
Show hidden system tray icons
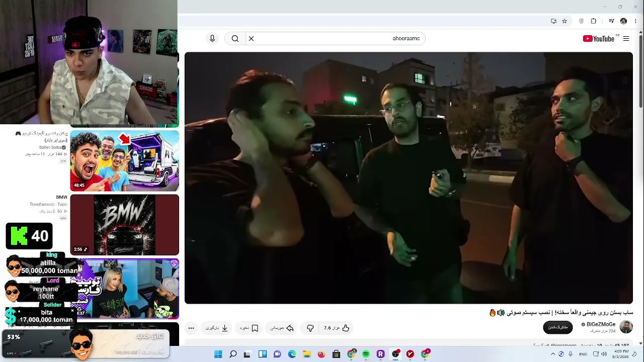pos(552,354)
